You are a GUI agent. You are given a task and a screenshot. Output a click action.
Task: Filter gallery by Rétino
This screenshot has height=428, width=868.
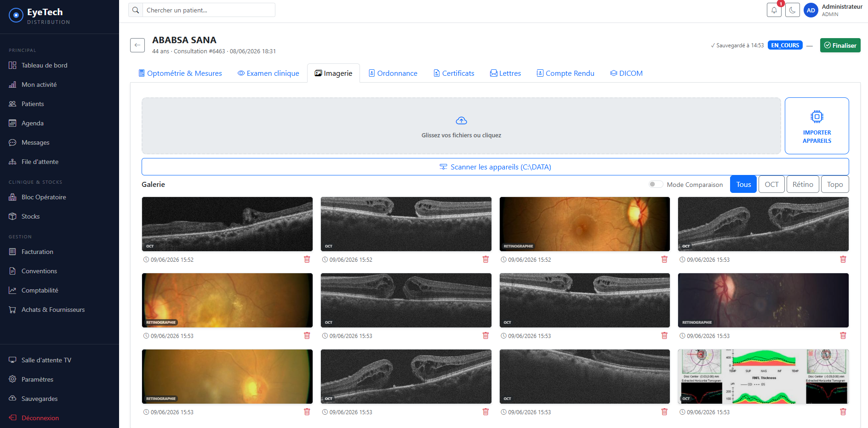(803, 184)
